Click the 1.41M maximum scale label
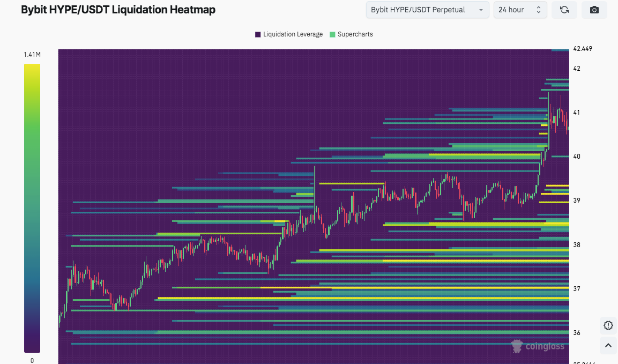Image resolution: width=618 pixels, height=364 pixels. [32, 55]
